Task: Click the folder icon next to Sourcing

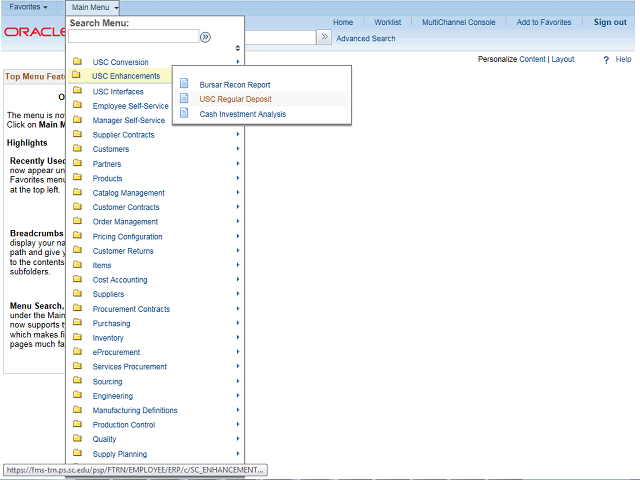Action: click(x=78, y=380)
